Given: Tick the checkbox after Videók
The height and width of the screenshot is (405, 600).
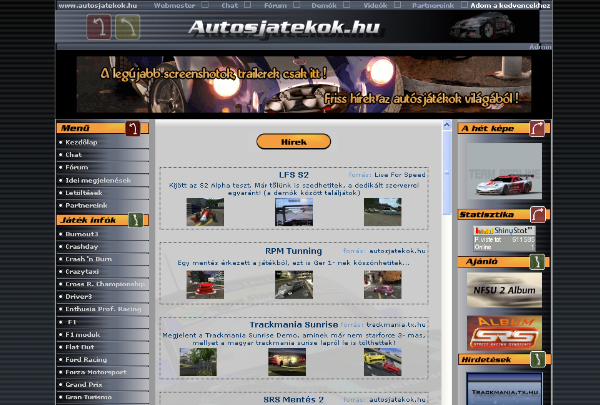Looking at the screenshot, I should click(x=398, y=5).
